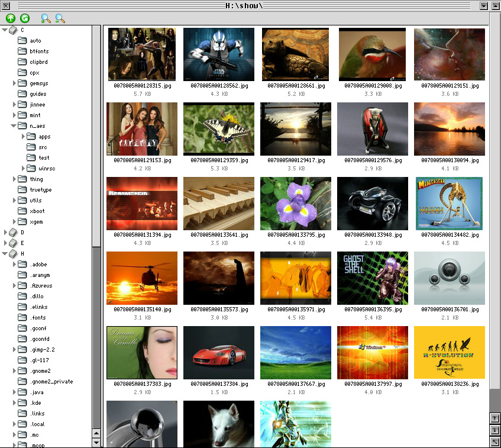Image resolution: width=501 pixels, height=448 pixels.
Task: Open the Ghost in the Shell thumbnail
Action: [372, 278]
